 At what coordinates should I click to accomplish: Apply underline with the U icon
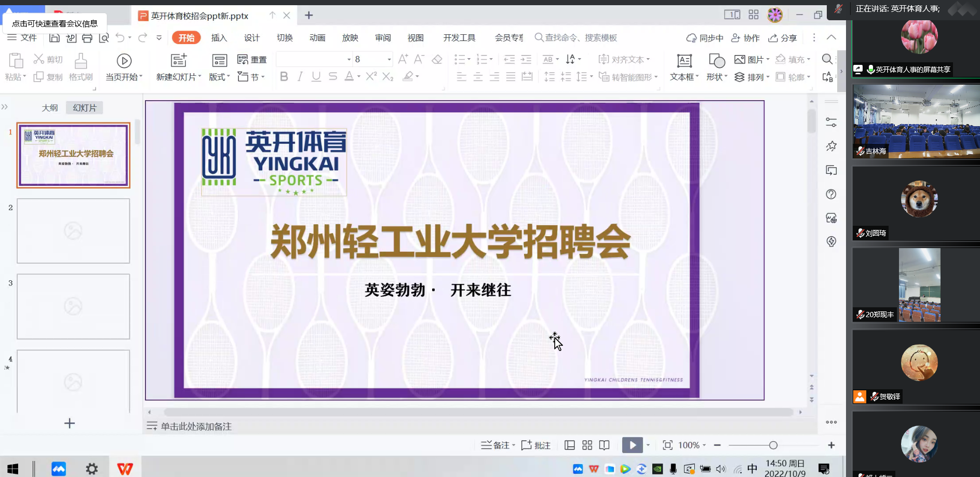[x=316, y=77]
